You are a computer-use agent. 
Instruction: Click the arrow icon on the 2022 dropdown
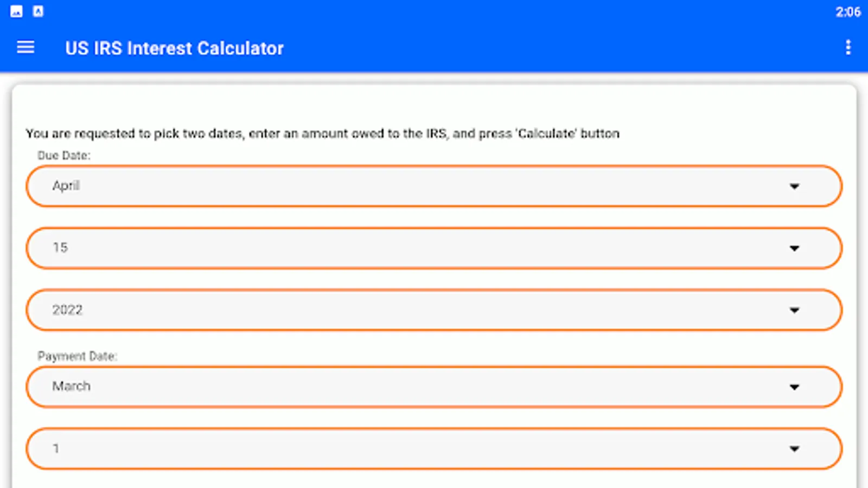(x=794, y=310)
